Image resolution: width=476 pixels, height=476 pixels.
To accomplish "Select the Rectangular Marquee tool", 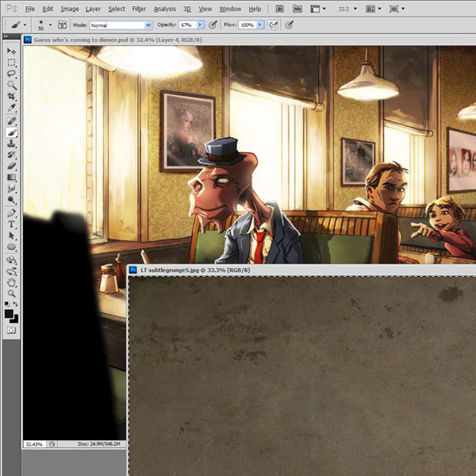I will [x=12, y=63].
